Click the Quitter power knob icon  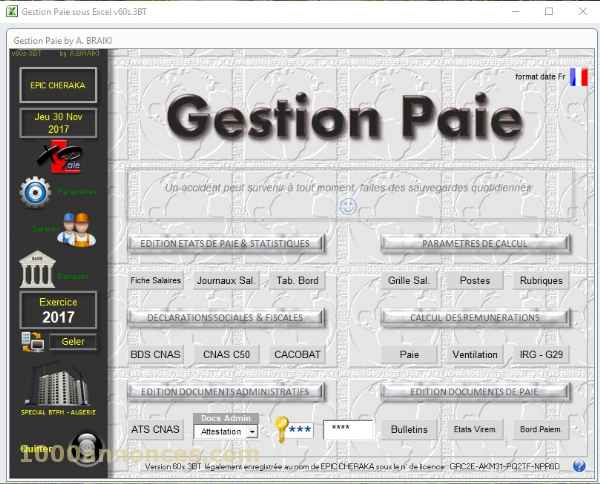(x=87, y=449)
